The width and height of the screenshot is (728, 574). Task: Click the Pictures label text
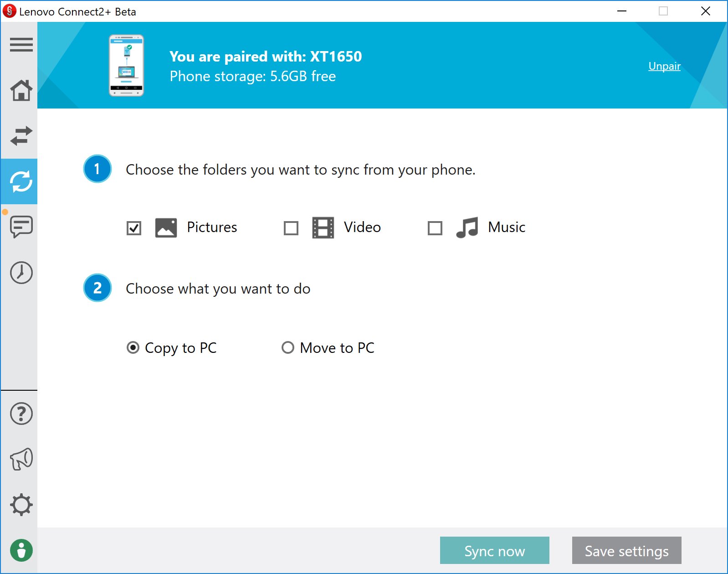212,227
